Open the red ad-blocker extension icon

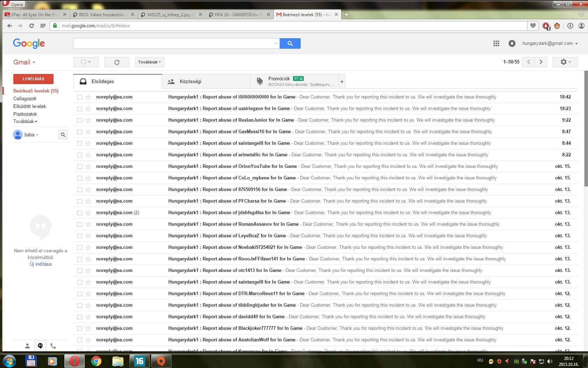pos(546,26)
